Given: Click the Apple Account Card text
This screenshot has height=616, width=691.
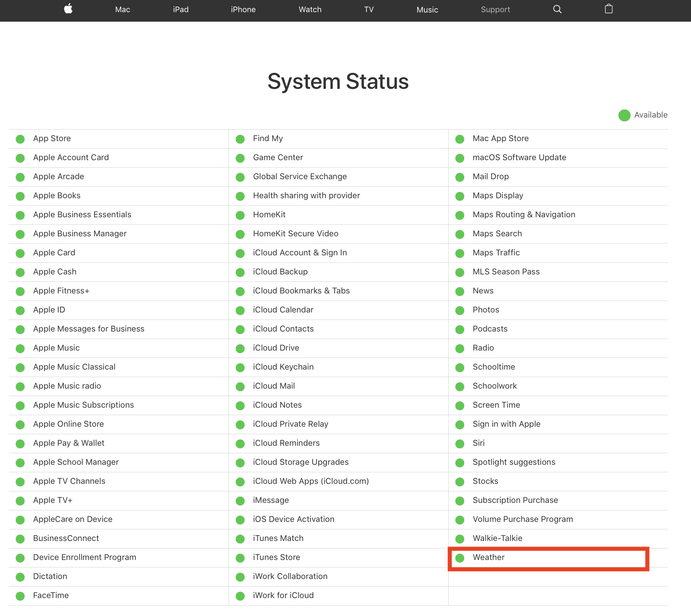Looking at the screenshot, I should (x=71, y=158).
